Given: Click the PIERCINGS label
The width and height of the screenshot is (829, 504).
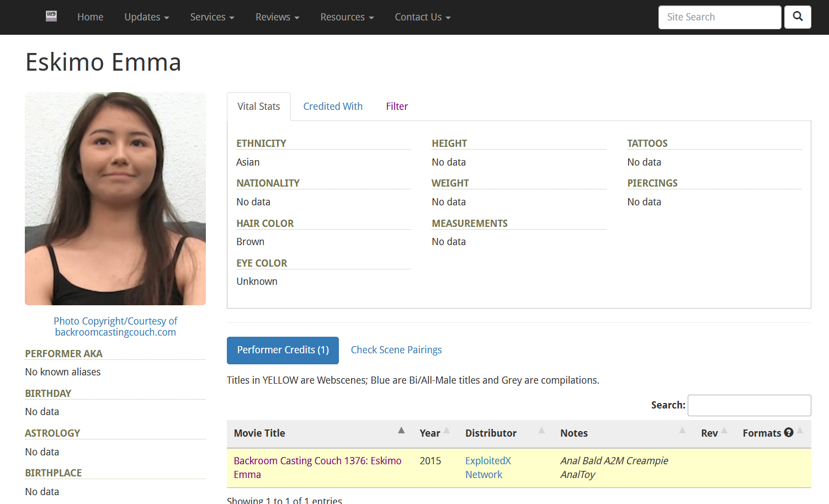Looking at the screenshot, I should 652,183.
